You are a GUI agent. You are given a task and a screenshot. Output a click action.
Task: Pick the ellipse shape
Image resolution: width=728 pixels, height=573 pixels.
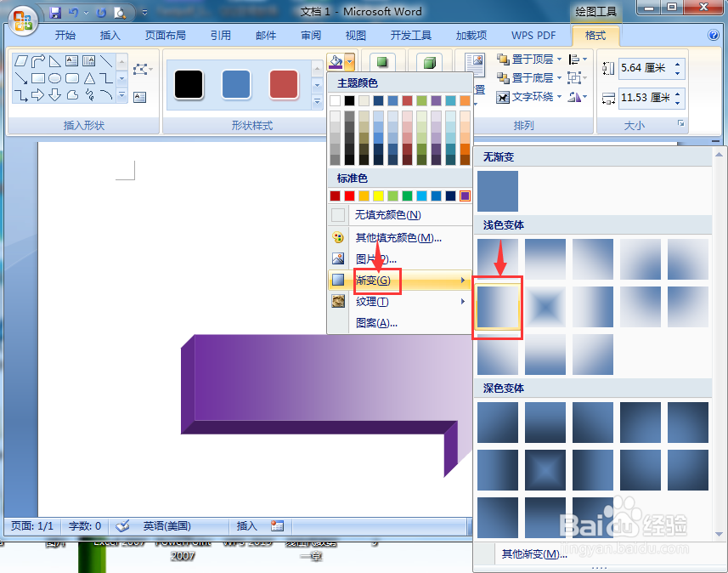pos(54,78)
